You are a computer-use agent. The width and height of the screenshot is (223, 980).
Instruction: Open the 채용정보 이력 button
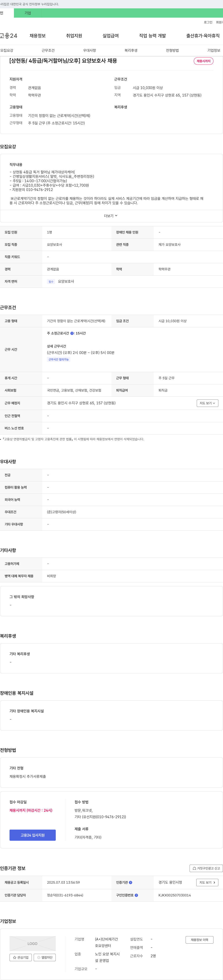pos(199,940)
